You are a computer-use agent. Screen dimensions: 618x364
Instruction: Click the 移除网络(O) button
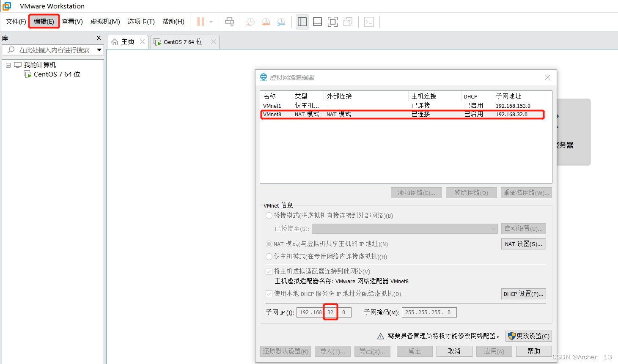471,193
